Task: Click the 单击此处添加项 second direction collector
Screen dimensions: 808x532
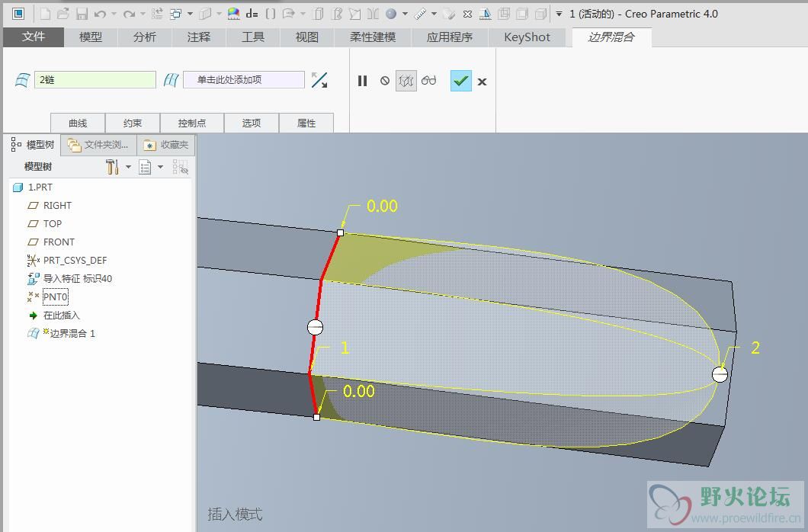Action: click(x=244, y=80)
